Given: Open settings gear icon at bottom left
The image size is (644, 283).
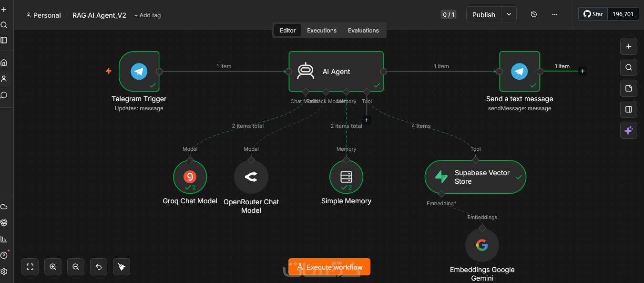Looking at the screenshot, I should tap(4, 272).
